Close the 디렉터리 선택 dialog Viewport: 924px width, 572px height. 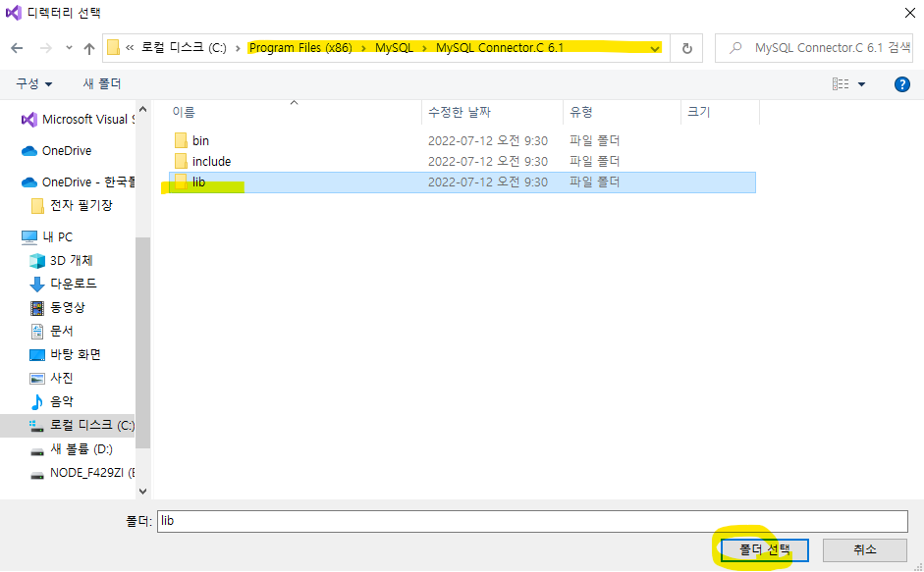(x=910, y=13)
